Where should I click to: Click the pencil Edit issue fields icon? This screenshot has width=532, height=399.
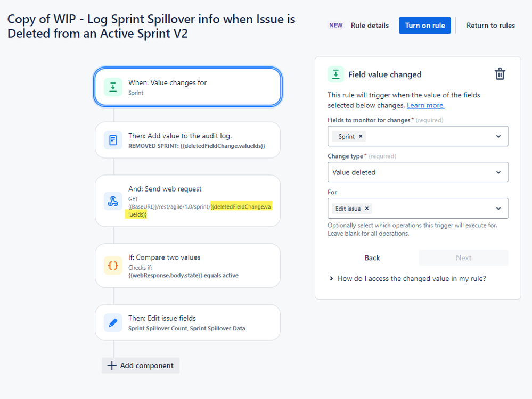point(113,323)
